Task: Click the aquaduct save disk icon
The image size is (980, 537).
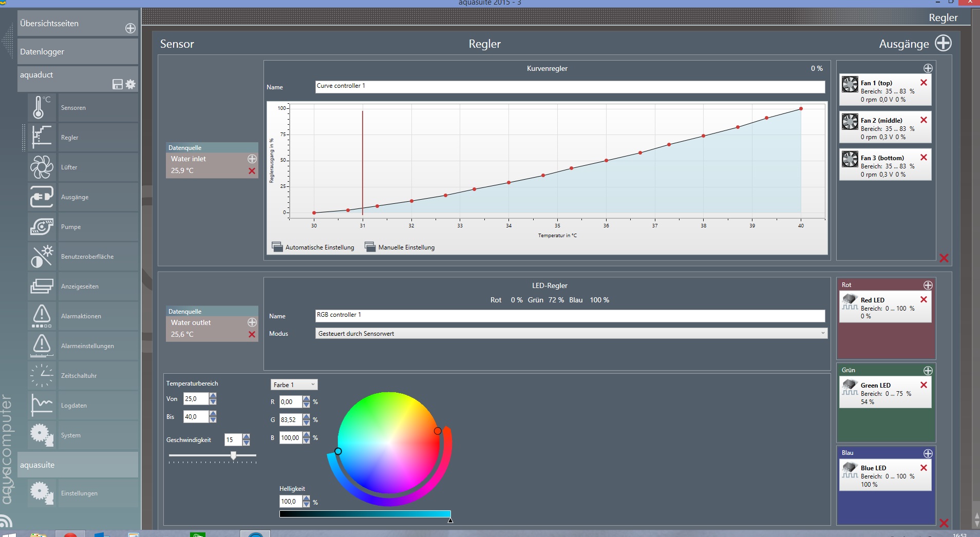Action: click(118, 84)
